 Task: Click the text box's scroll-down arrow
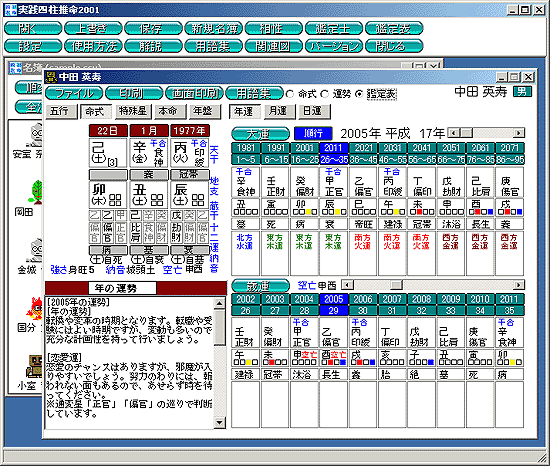[x=220, y=423]
